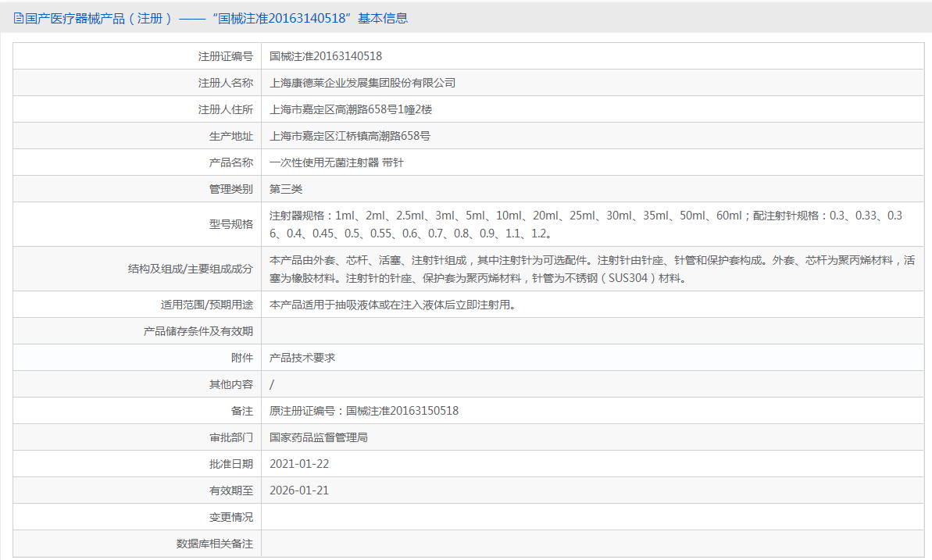Select approval department 国家药品监督管理局

coord(319,437)
